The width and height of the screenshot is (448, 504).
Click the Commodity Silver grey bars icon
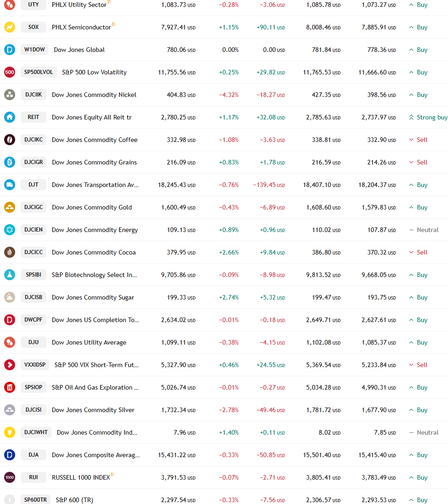[x=10, y=409]
